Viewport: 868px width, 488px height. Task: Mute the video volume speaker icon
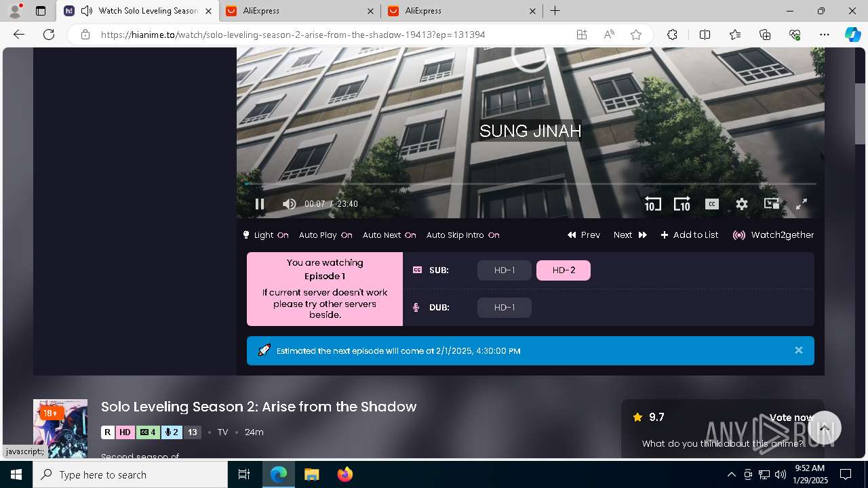pos(289,204)
